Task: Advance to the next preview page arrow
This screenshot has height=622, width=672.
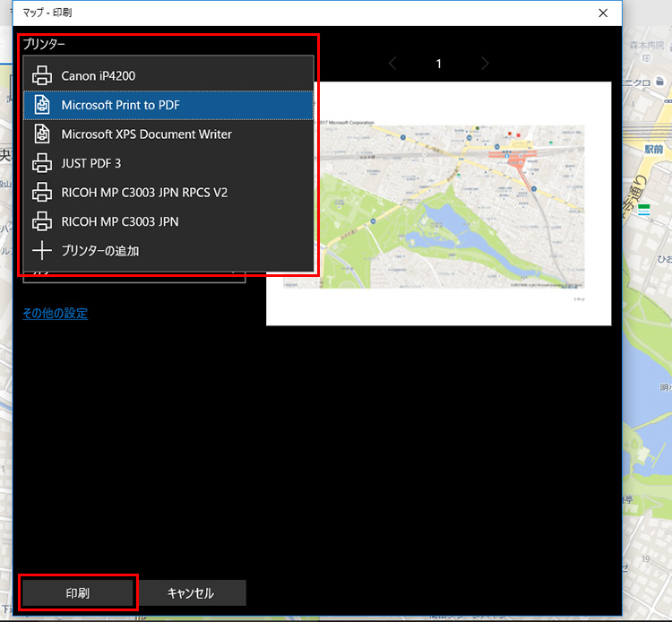Action: pyautogui.click(x=485, y=64)
